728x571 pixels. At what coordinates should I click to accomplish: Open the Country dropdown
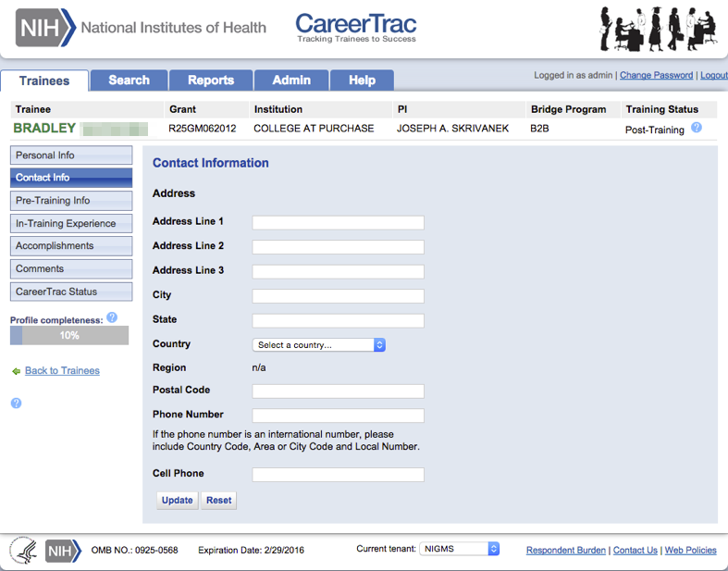318,345
